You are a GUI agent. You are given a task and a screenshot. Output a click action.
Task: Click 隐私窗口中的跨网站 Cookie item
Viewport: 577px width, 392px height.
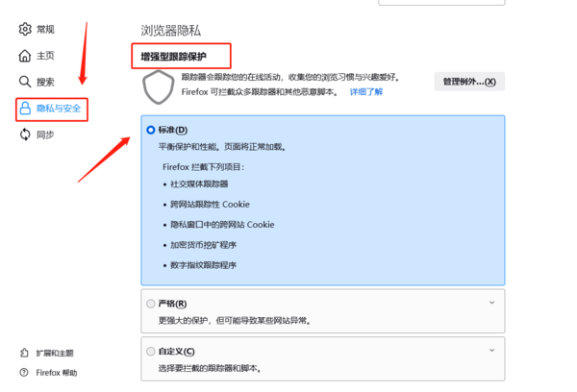point(222,225)
